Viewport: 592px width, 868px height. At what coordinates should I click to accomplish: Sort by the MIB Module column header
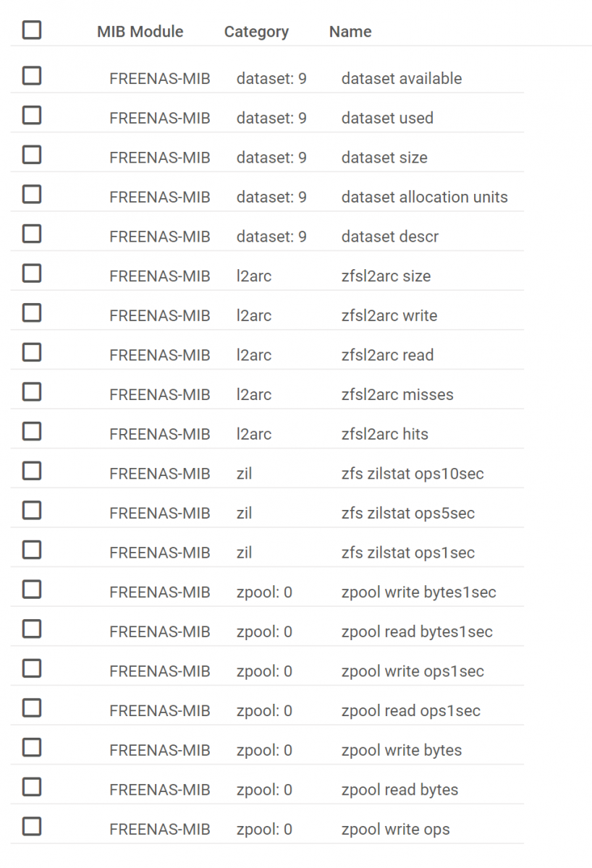(x=140, y=32)
